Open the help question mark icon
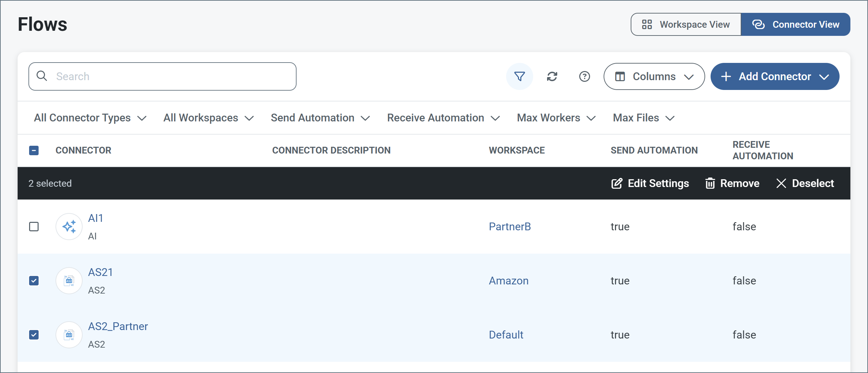 584,76
